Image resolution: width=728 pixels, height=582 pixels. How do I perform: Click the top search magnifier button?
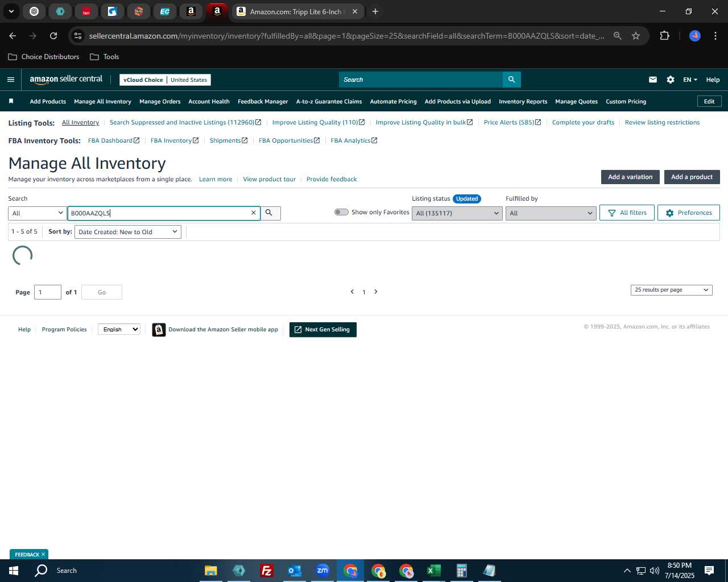click(x=512, y=80)
